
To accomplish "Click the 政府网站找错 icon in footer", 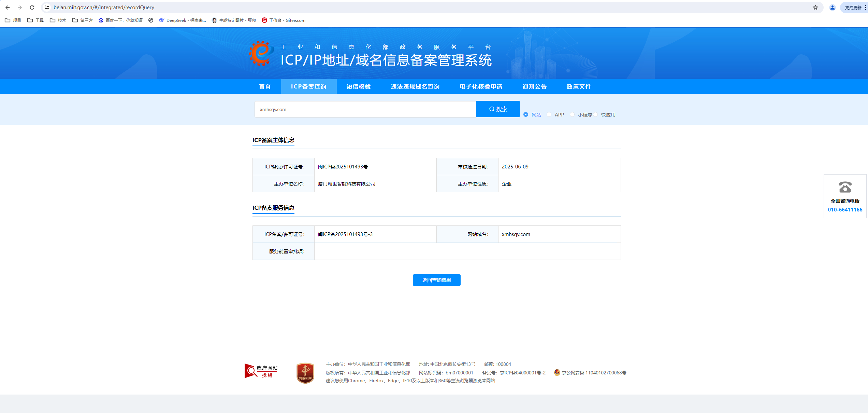I will [261, 371].
